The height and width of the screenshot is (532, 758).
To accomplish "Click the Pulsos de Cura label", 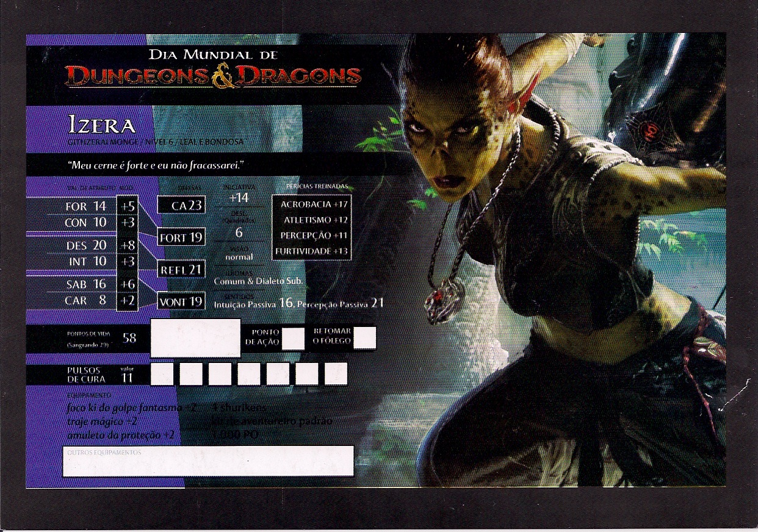I will pos(87,375).
